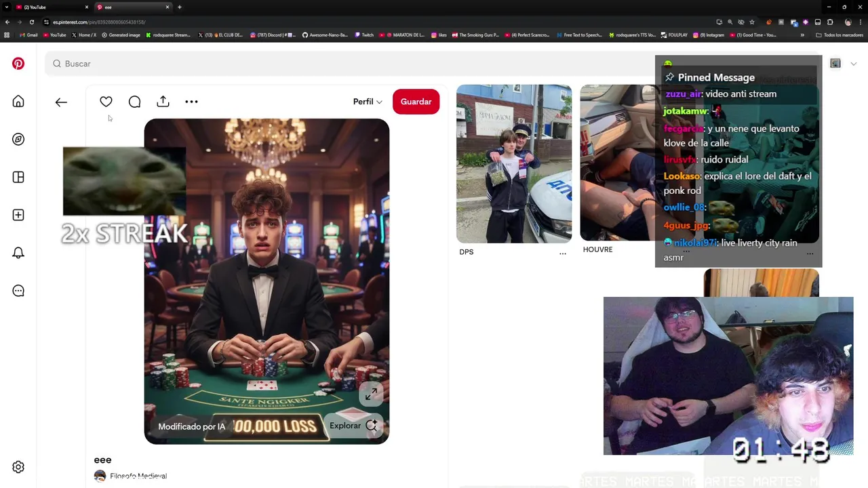868x488 pixels.
Task: Open the Chrome profile avatar
Action: tap(848, 22)
